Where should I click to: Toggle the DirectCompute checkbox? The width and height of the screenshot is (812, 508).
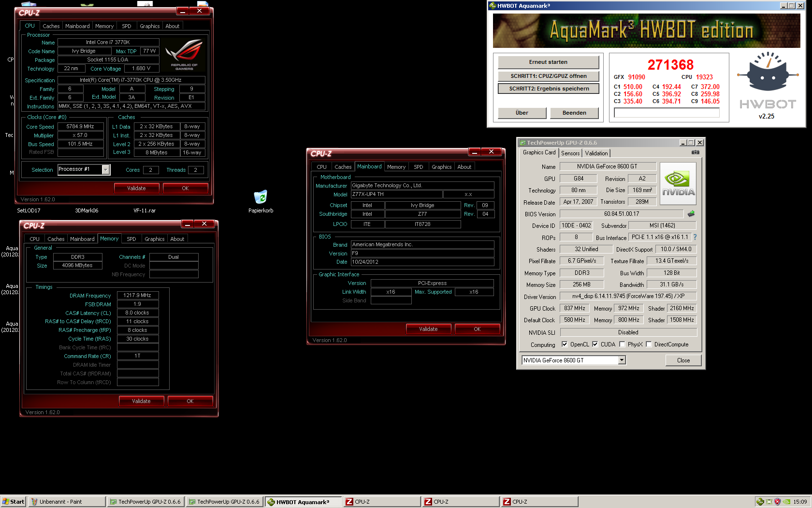pyautogui.click(x=649, y=344)
